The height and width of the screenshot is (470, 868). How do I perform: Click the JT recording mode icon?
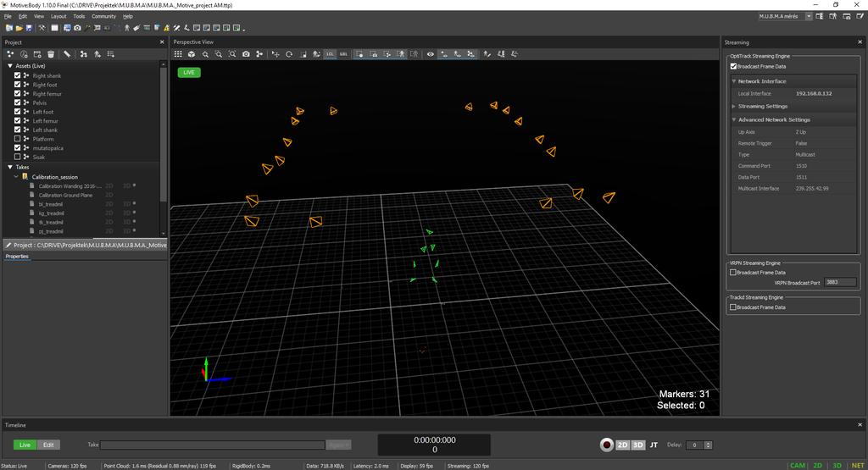click(654, 445)
